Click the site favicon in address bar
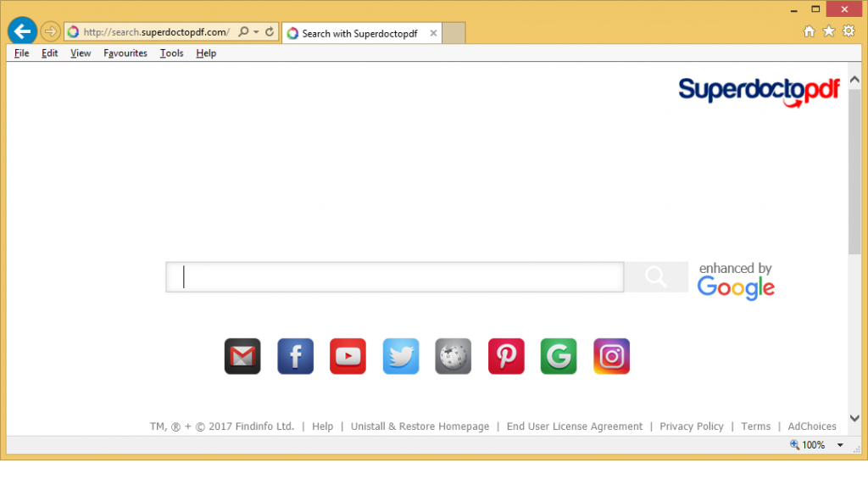 (x=73, y=32)
